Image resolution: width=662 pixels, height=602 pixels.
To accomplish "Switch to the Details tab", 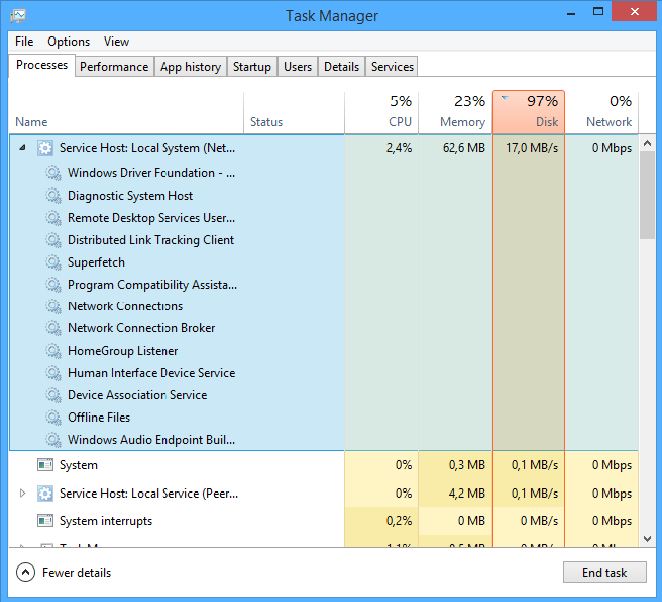I will [x=341, y=67].
